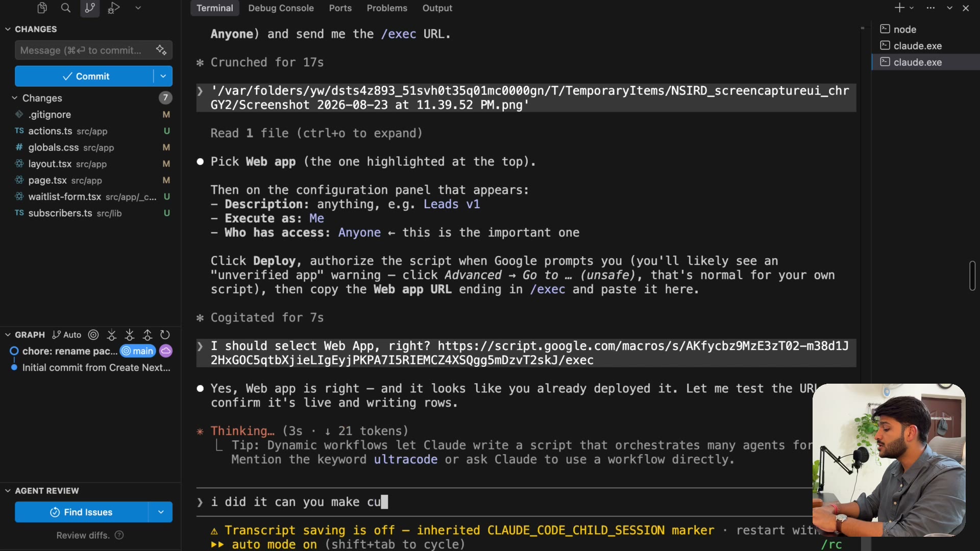Click the purple cloud remote badge
The height and width of the screenshot is (551, 980).
pyautogui.click(x=166, y=351)
